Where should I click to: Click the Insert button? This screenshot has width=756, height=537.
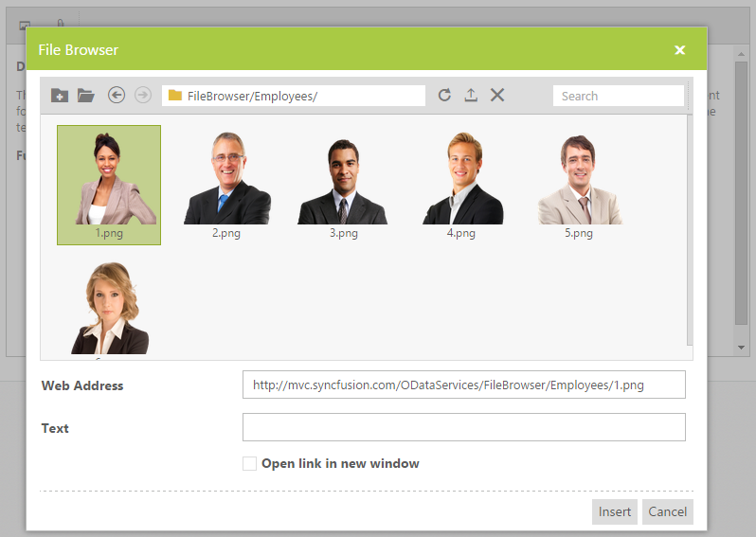pyautogui.click(x=614, y=511)
